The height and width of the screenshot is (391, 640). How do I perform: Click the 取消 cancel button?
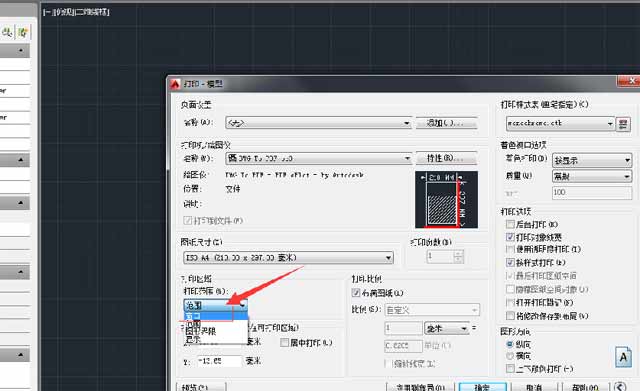[x=535, y=387]
